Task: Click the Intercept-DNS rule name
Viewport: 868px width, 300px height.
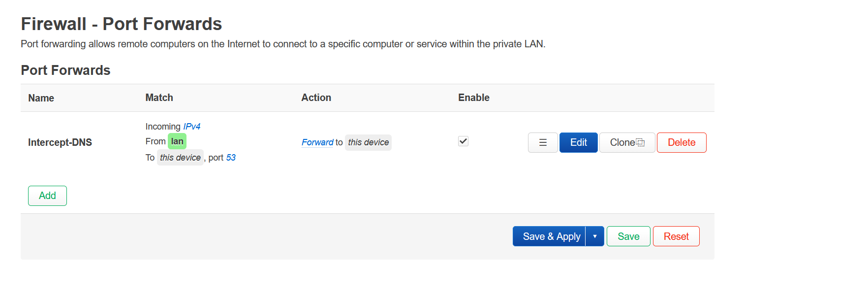Action: click(60, 142)
